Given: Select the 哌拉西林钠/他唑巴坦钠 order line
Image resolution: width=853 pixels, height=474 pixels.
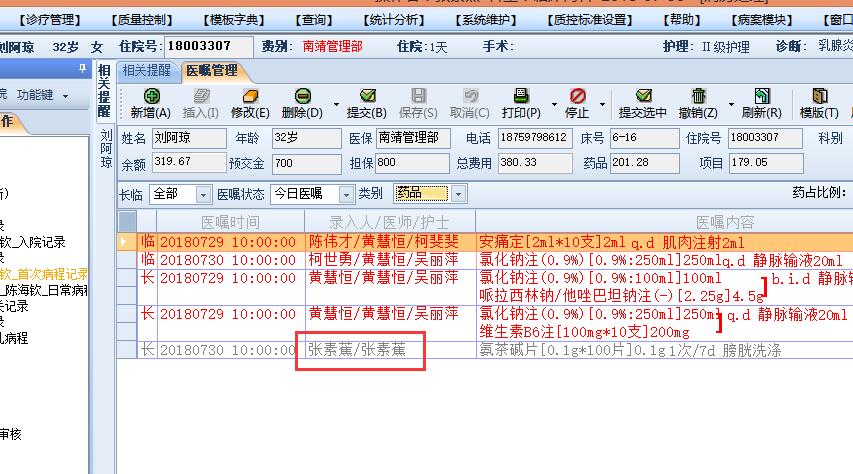Looking at the screenshot, I should 621,296.
